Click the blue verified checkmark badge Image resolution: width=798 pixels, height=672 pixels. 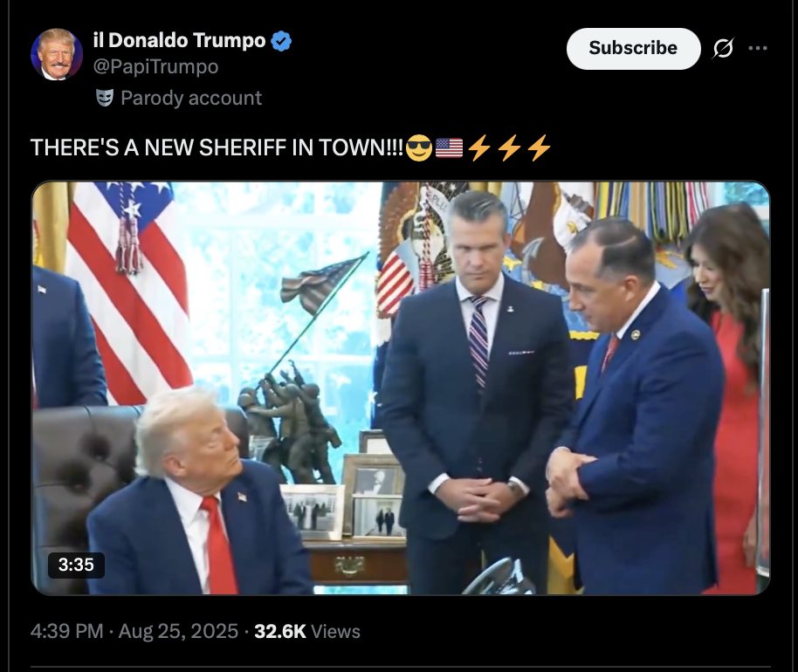pos(281,41)
